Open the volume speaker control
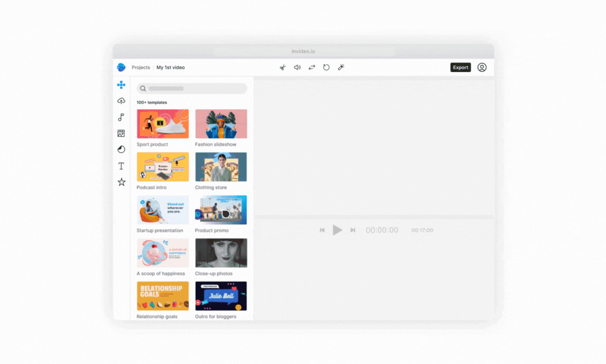The height and width of the screenshot is (364, 606). click(x=297, y=68)
